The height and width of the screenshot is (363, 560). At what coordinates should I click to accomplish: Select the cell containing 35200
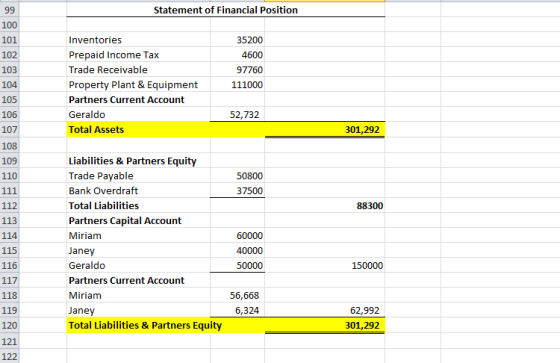click(x=238, y=40)
